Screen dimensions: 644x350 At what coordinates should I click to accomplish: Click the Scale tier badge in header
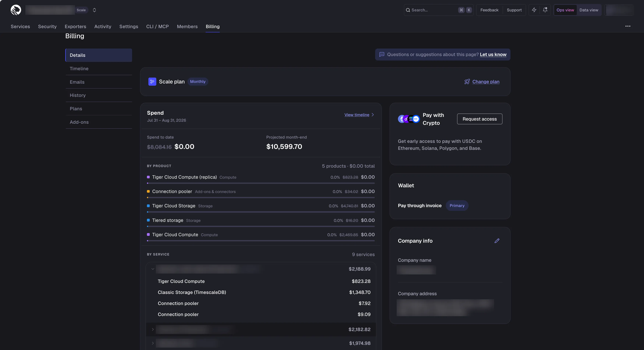pos(81,10)
